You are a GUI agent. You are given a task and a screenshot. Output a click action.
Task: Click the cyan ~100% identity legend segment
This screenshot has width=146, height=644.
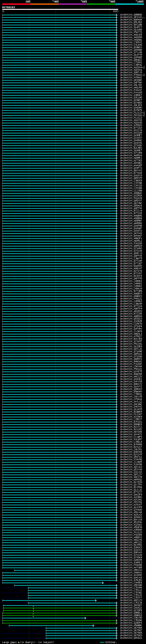tap(130, 4)
